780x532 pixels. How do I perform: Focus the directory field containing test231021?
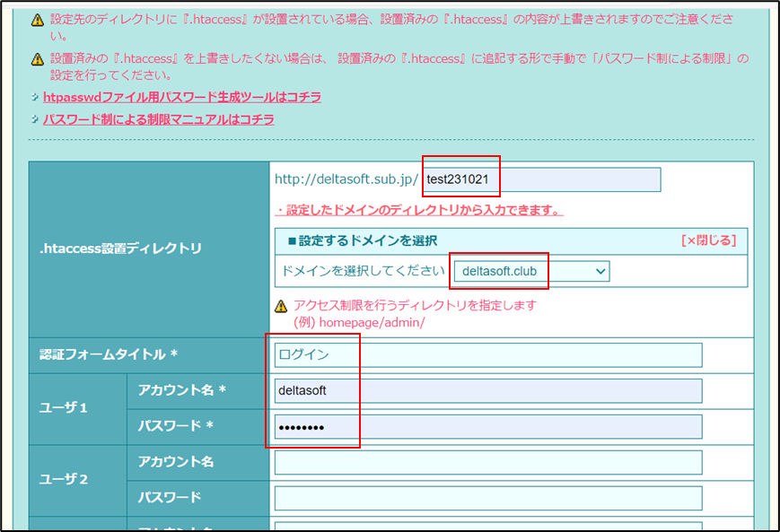pos(541,179)
